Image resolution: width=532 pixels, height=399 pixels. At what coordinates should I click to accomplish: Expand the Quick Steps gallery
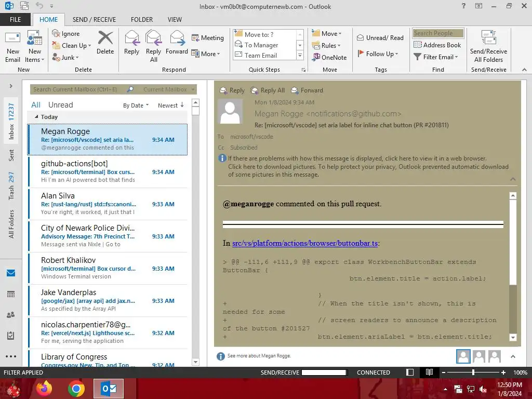(x=300, y=55)
